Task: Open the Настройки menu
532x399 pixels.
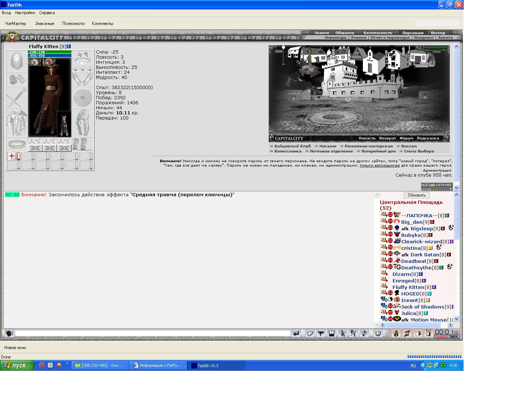Action: [25, 13]
